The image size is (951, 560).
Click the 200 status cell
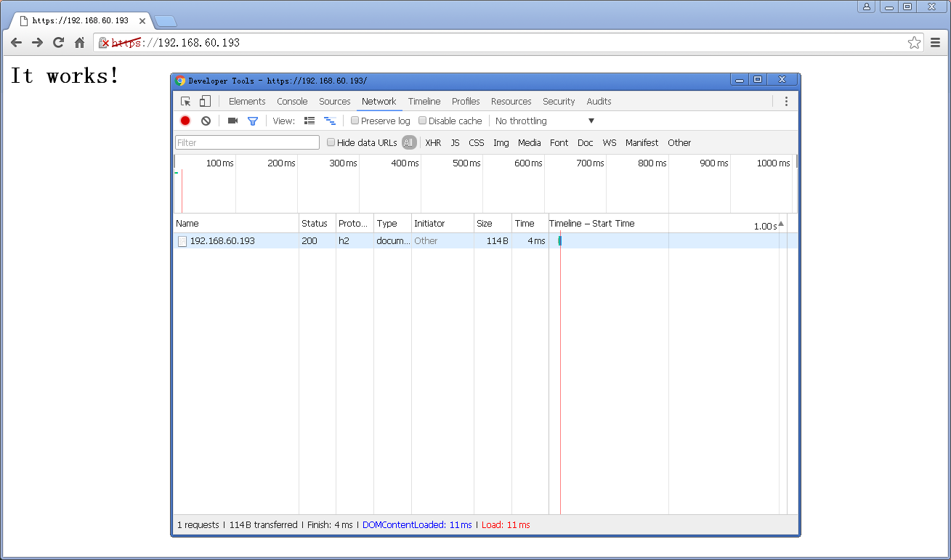317,241
